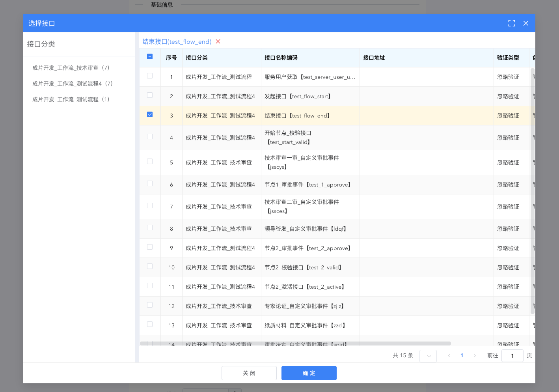Uncheck the row 3 结束接口 checkbox
The width and height of the screenshot is (559, 392).
click(150, 114)
